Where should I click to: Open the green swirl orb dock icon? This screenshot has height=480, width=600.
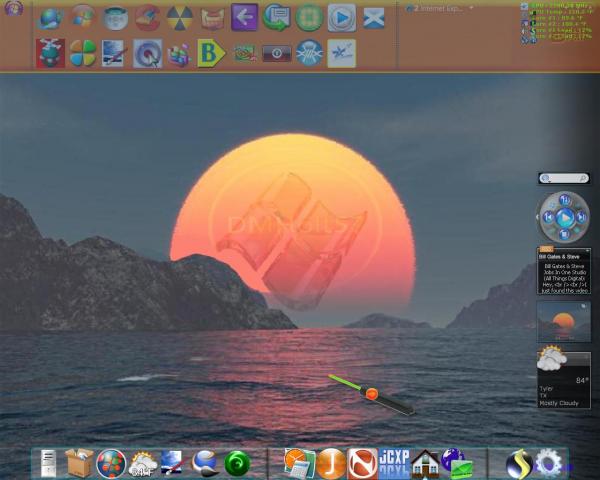[x=237, y=464]
